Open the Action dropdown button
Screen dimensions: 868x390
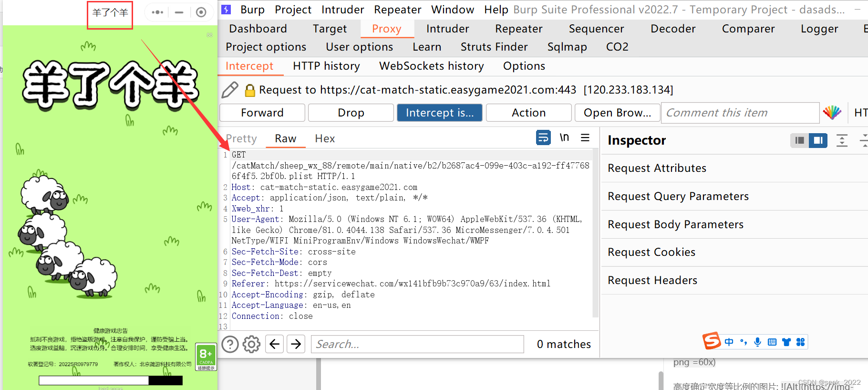pyautogui.click(x=528, y=113)
